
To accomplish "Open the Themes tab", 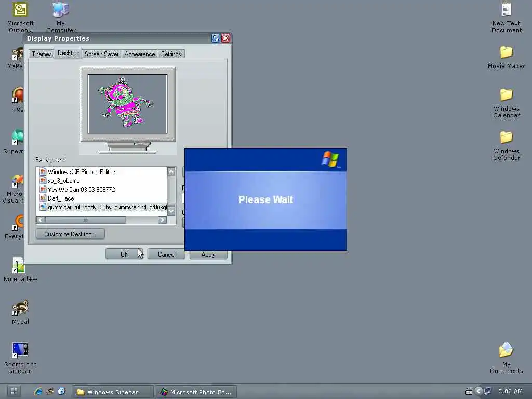I will [x=42, y=54].
